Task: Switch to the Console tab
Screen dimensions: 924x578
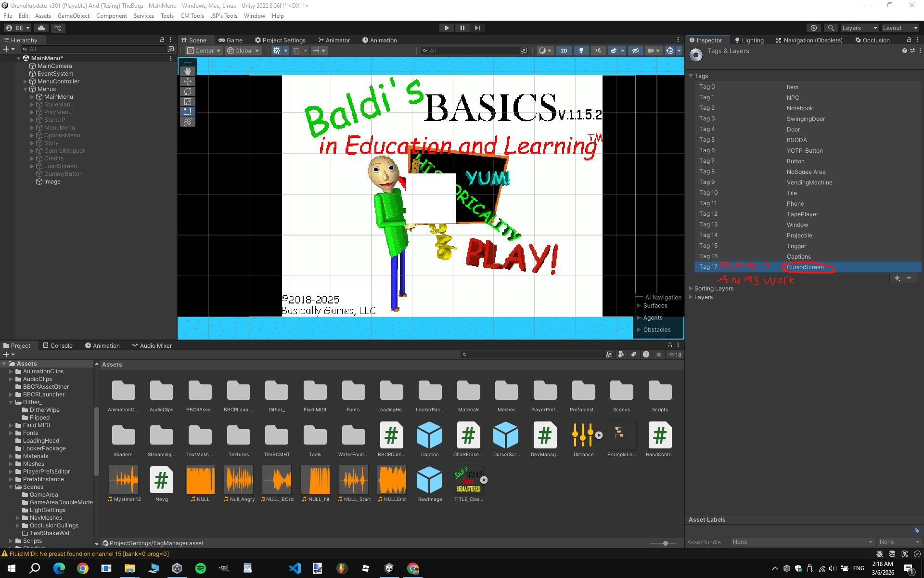Action: (x=58, y=346)
